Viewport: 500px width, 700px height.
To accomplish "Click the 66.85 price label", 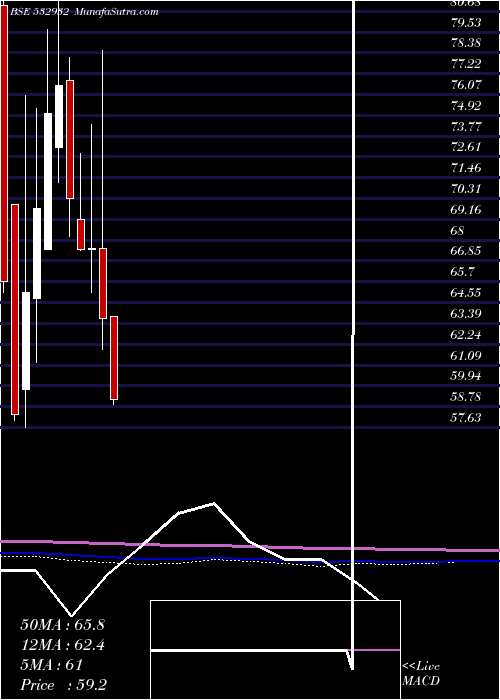I will [467, 251].
